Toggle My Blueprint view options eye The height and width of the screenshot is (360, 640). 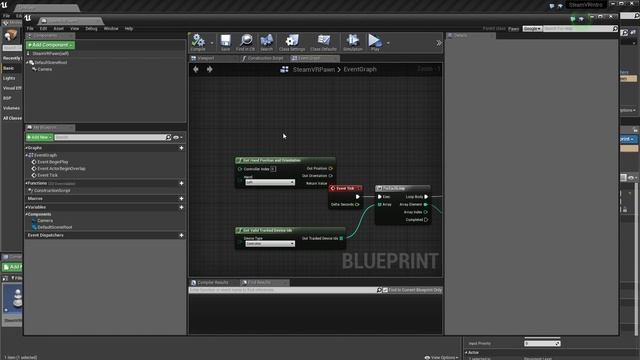pos(177,138)
